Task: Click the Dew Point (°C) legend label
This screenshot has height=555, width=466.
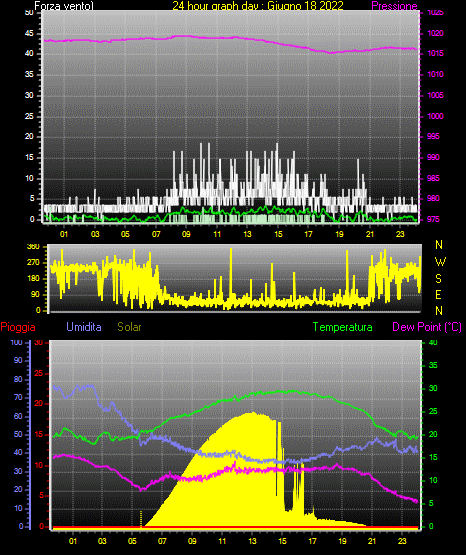Action: pyautogui.click(x=427, y=327)
